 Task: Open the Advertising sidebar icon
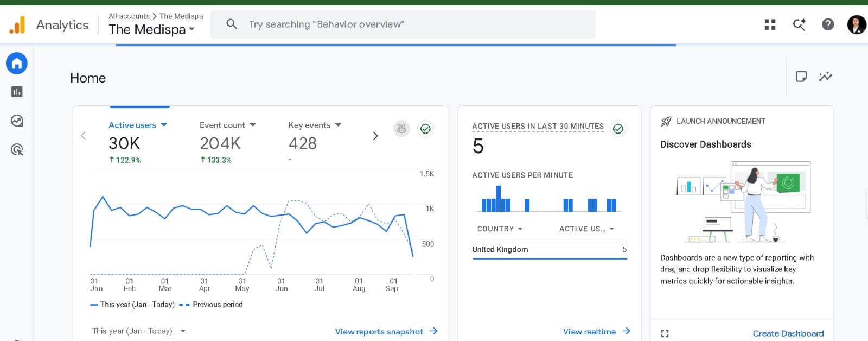pos(17,150)
